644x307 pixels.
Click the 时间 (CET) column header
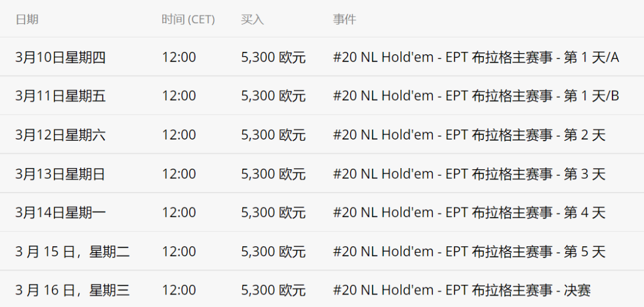tap(188, 19)
